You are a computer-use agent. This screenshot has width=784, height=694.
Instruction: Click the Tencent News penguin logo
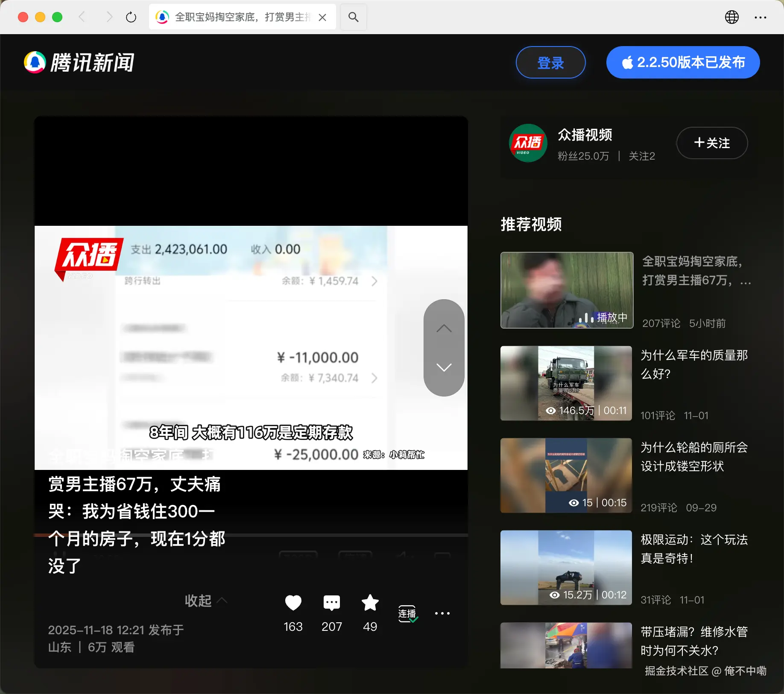34,62
